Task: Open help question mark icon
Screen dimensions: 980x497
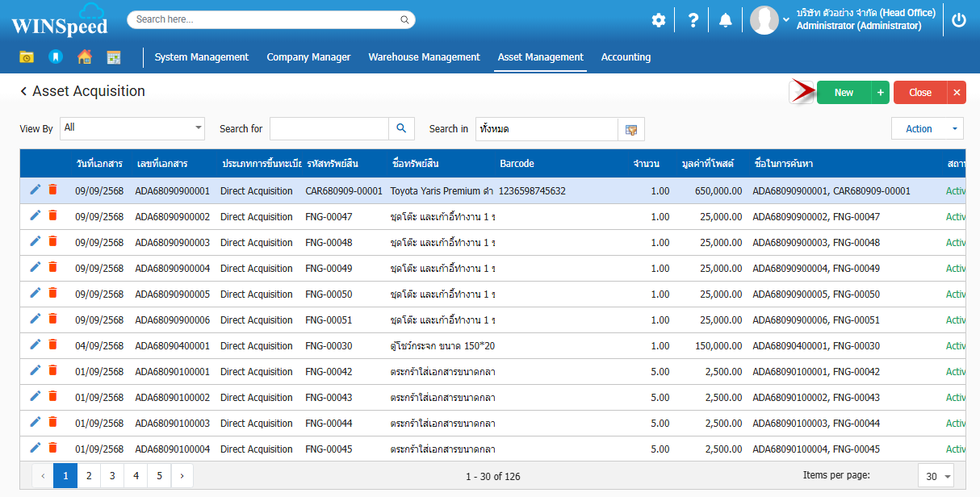Action: point(693,20)
